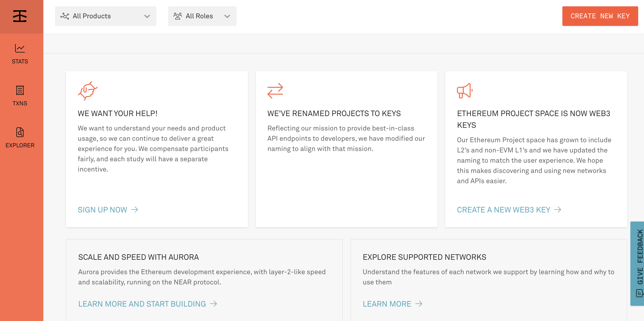Screen dimensions: 644x321
Task: Click 'Explore Supported Networks' heading
Action: tap(425, 257)
